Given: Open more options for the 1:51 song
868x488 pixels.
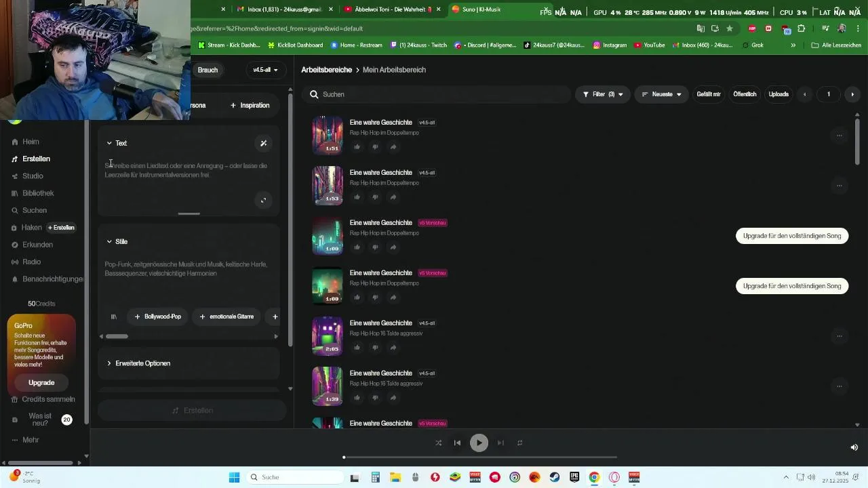Looking at the screenshot, I should (x=839, y=136).
